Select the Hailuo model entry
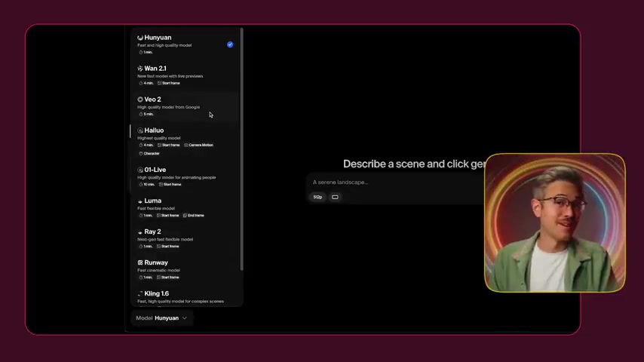The image size is (644, 362). (186, 142)
